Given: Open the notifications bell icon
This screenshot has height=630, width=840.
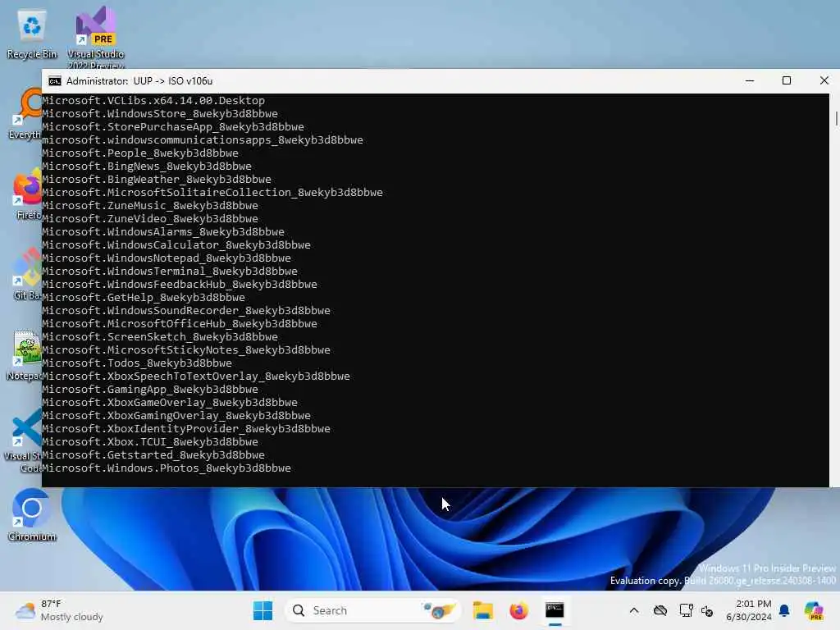Looking at the screenshot, I should tap(784, 610).
